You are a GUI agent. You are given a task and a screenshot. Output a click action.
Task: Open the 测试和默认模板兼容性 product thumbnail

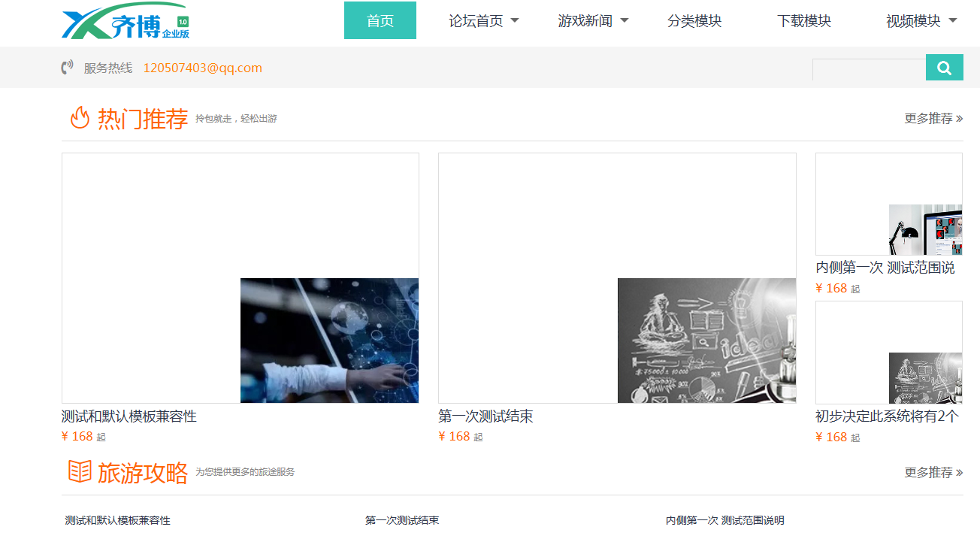point(329,341)
